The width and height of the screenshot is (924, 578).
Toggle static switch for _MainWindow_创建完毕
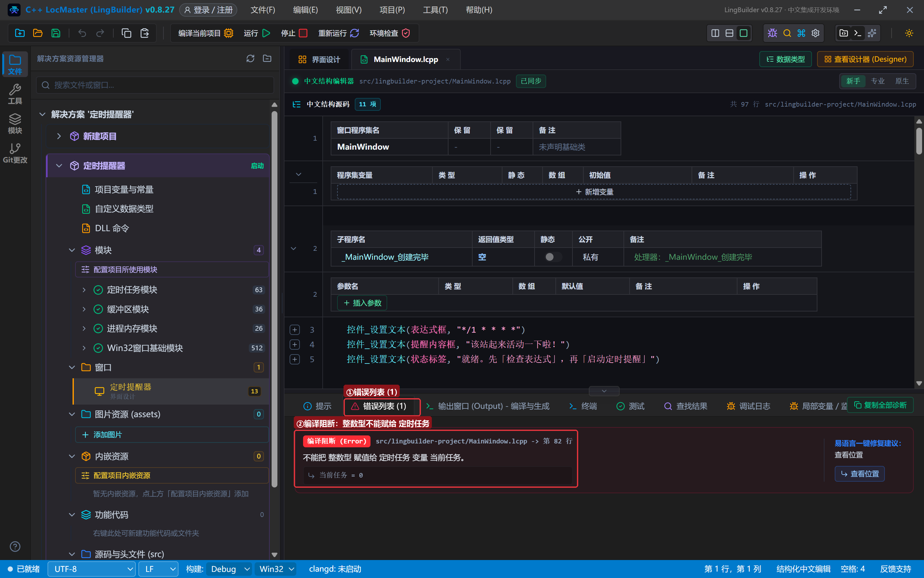click(x=553, y=257)
